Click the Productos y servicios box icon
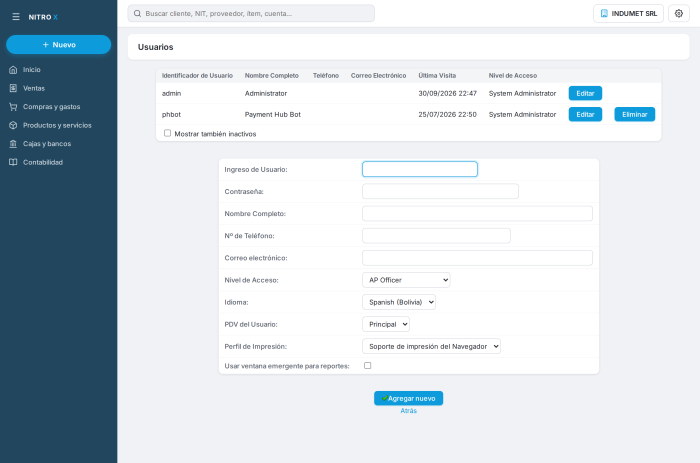This screenshot has width=700, height=463. (13, 125)
